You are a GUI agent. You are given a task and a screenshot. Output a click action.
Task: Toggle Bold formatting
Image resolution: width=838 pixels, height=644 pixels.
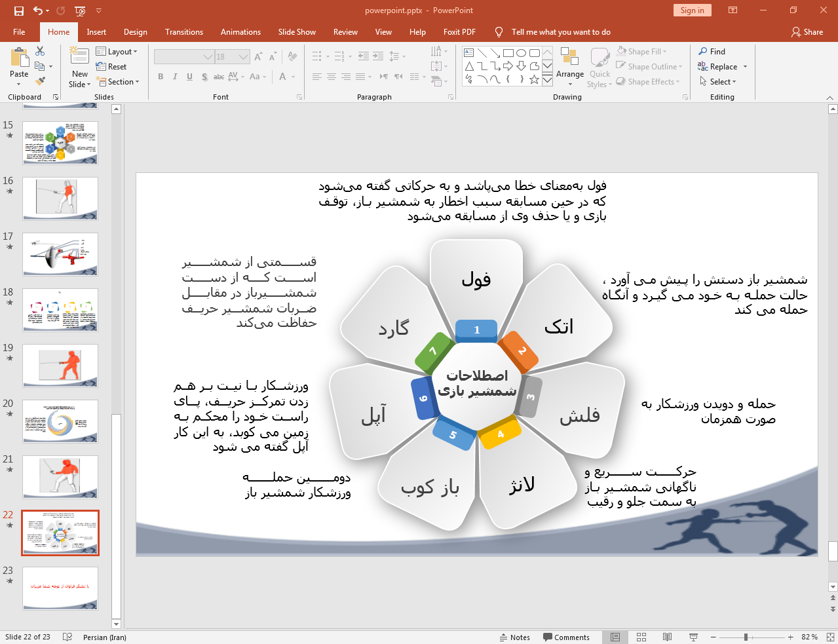coord(161,77)
